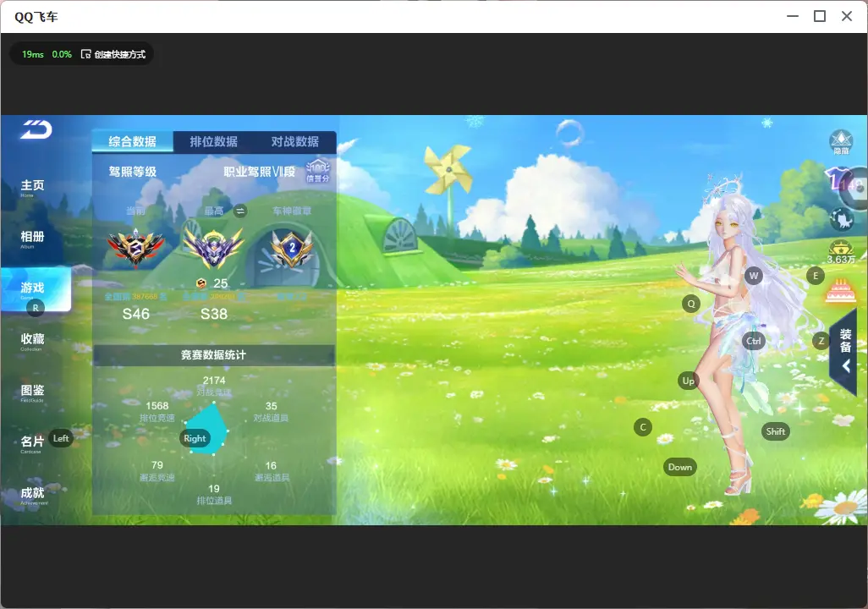This screenshot has height=609, width=868.
Task: Click the 35 对战道具 value
Action: [272, 406]
